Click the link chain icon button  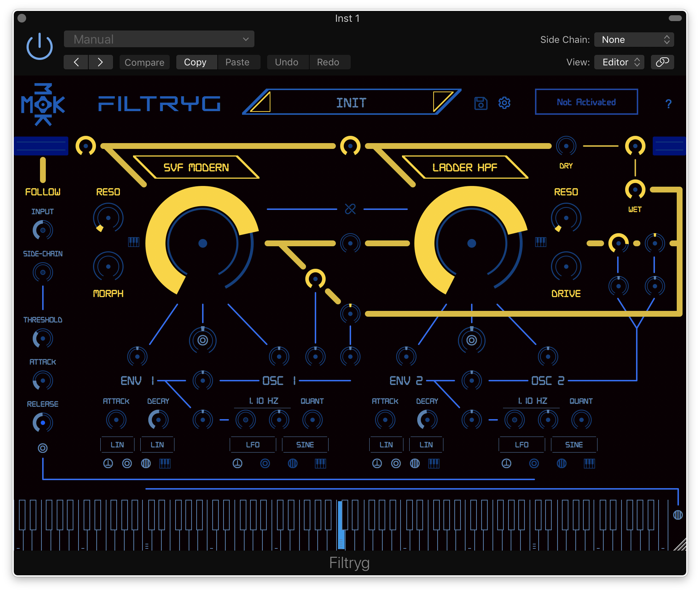[662, 62]
